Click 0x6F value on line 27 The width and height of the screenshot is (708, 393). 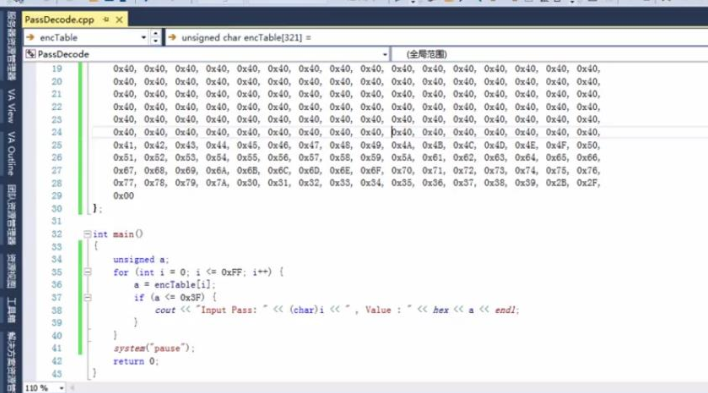click(x=371, y=170)
